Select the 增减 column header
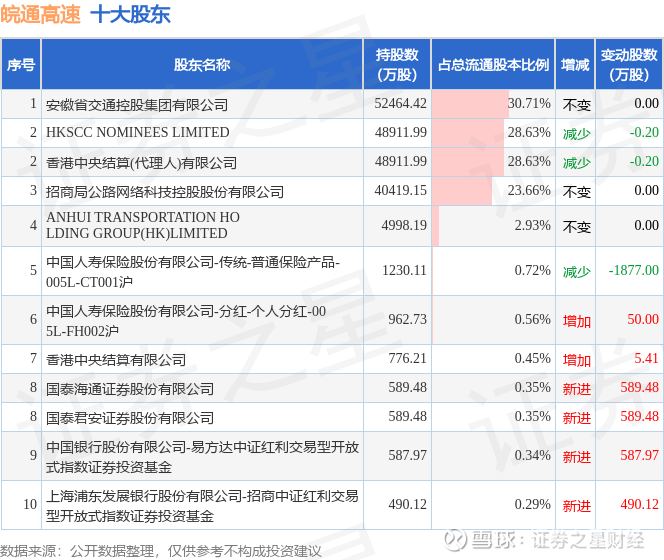This screenshot has width=664, height=560. tap(575, 64)
